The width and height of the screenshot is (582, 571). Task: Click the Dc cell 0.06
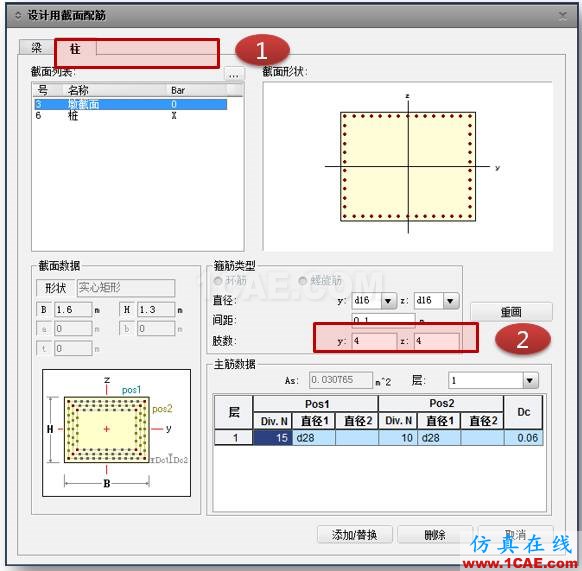[523, 438]
